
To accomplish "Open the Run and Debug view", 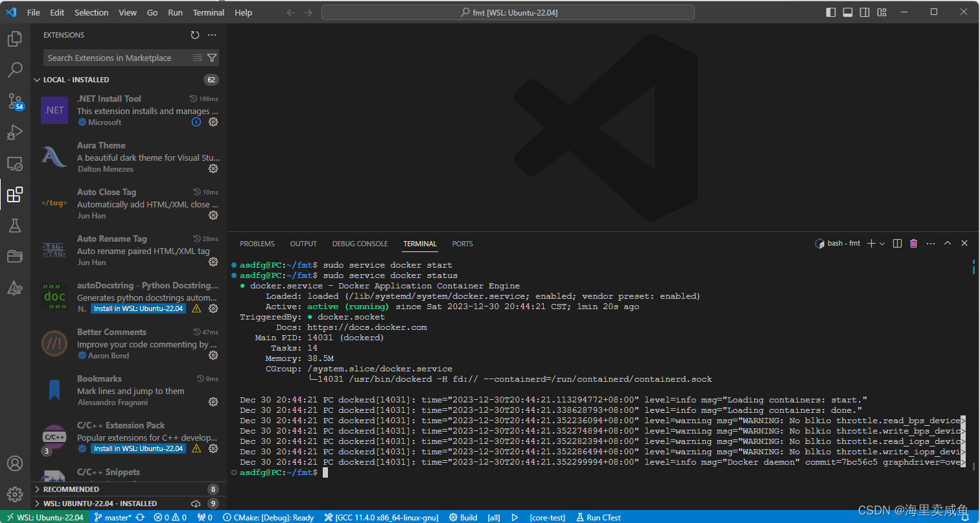I will click(x=15, y=132).
